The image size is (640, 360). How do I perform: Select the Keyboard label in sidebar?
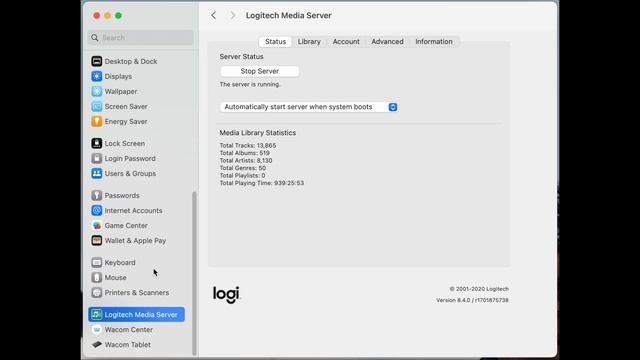click(x=120, y=262)
